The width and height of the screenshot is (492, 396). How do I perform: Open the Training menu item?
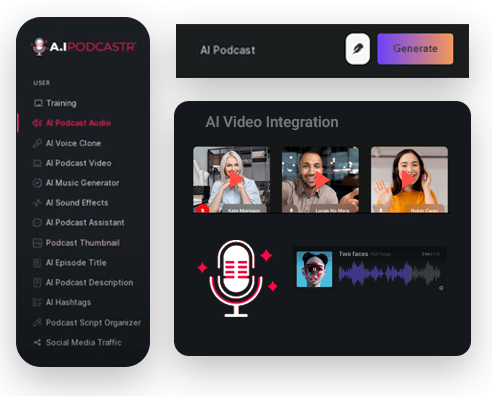pyautogui.click(x=61, y=103)
